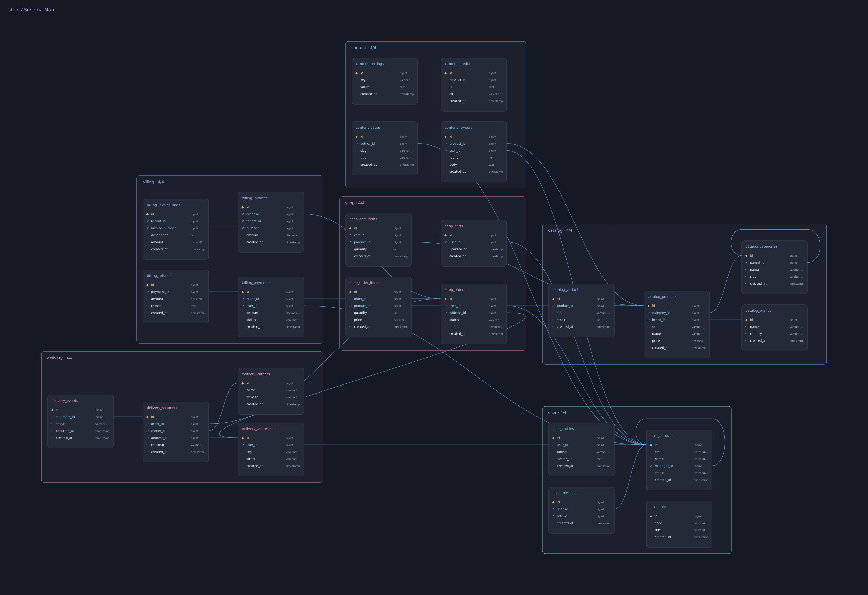Click primary key diamond icon in catalog_brands id row
This screenshot has width=868, height=595.
pyautogui.click(x=746, y=320)
